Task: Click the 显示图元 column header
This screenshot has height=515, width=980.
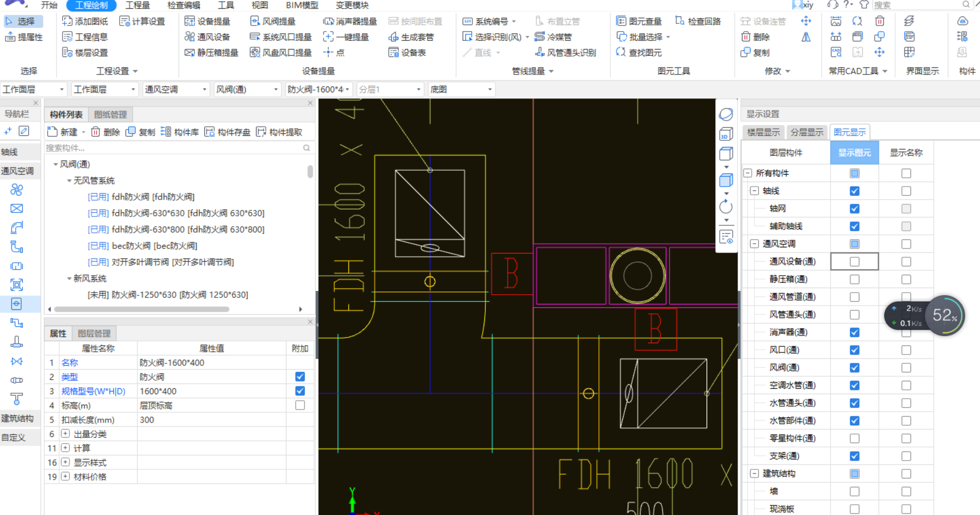Action: [854, 153]
